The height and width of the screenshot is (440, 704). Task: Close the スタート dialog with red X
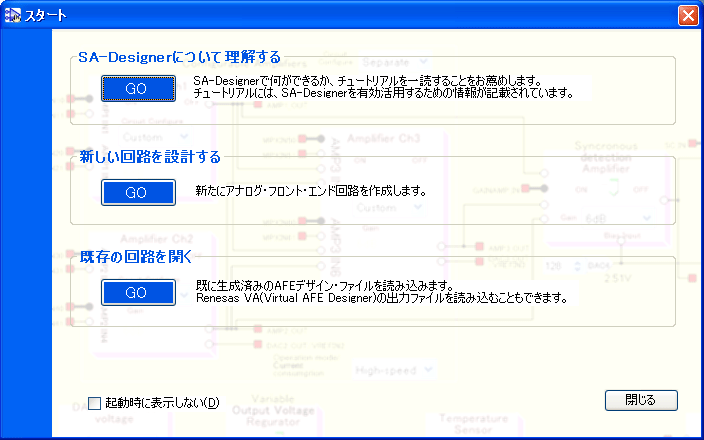tap(687, 16)
